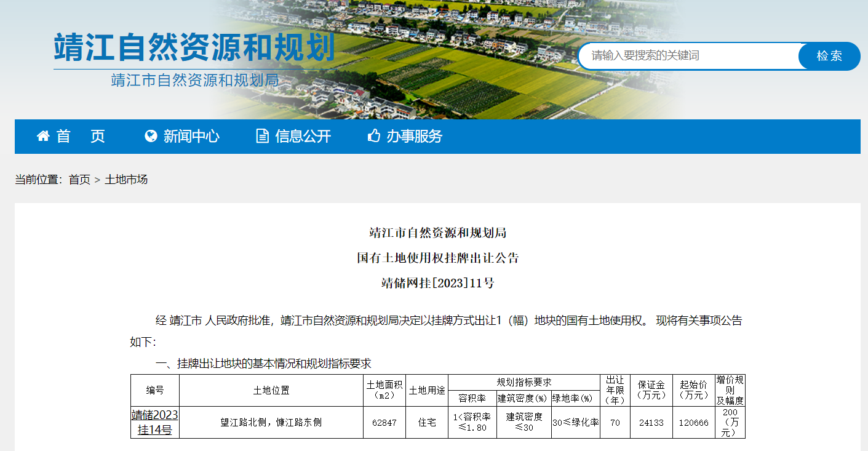Click the 编号 column header

pyautogui.click(x=155, y=390)
